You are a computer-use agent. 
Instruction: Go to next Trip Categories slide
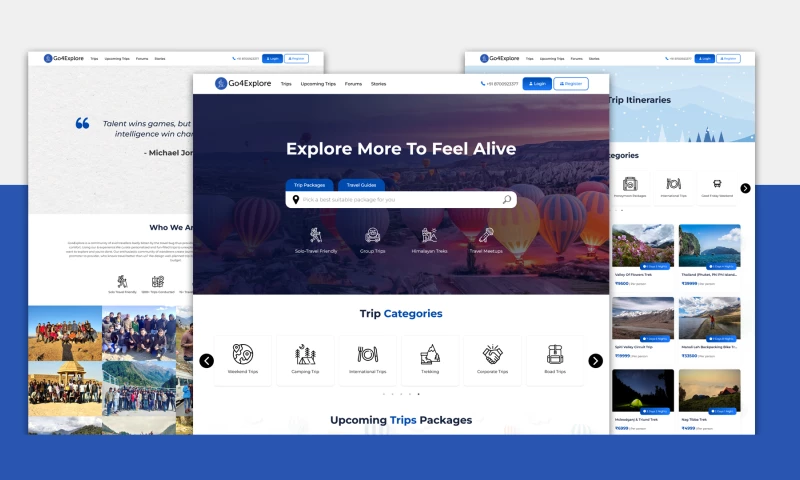(595, 361)
